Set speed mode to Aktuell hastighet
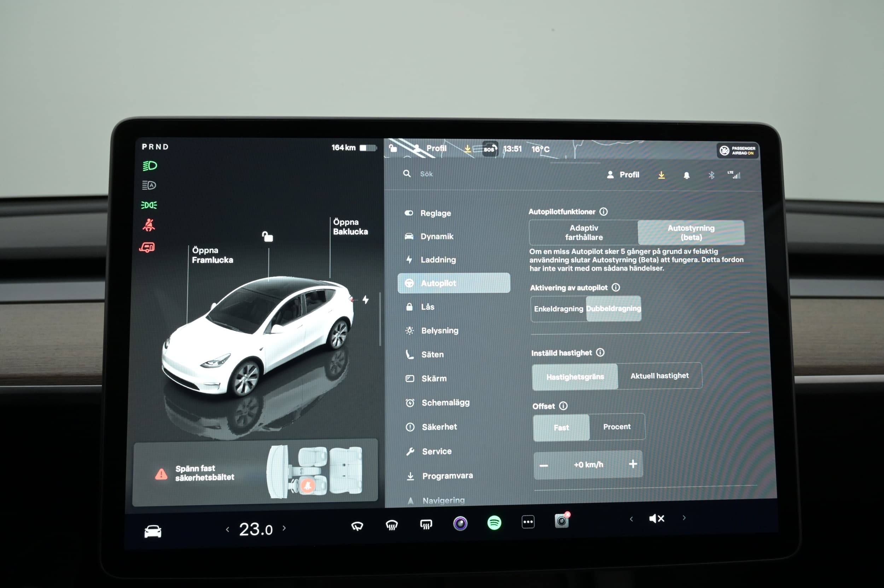Image resolution: width=884 pixels, height=588 pixels. click(x=659, y=376)
